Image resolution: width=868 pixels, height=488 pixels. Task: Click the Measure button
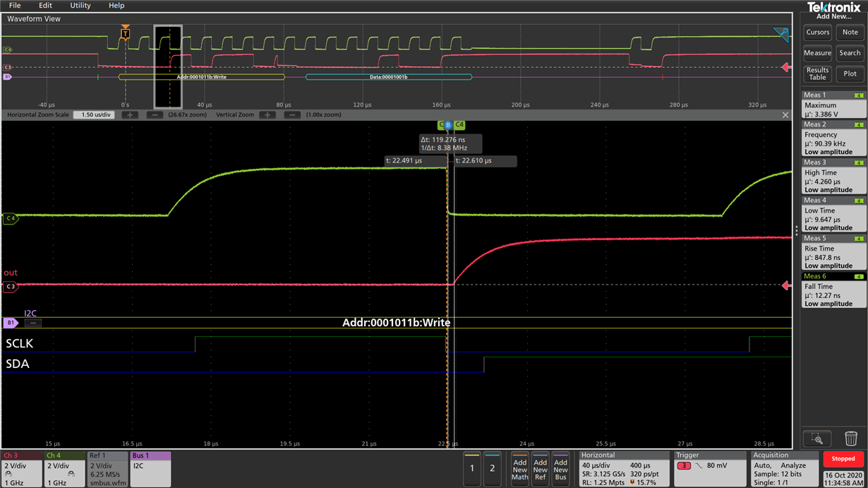[818, 53]
